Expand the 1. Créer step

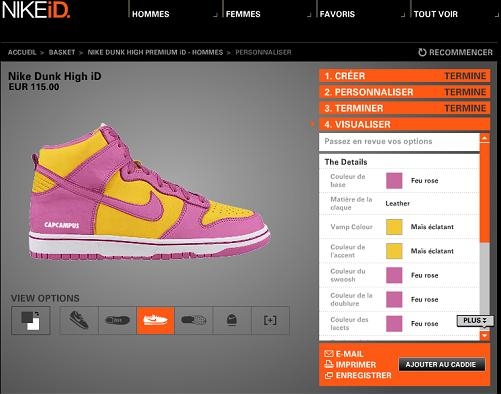(x=405, y=76)
